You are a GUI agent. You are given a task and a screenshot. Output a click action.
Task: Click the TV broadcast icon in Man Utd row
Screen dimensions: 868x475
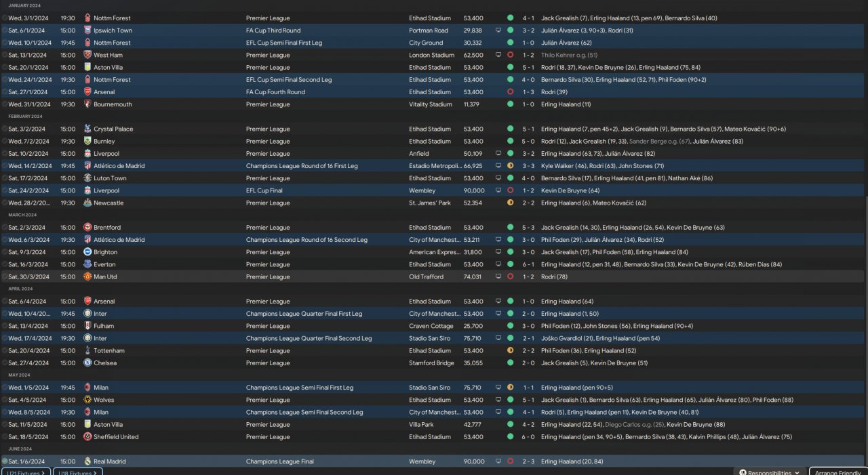[x=498, y=276]
